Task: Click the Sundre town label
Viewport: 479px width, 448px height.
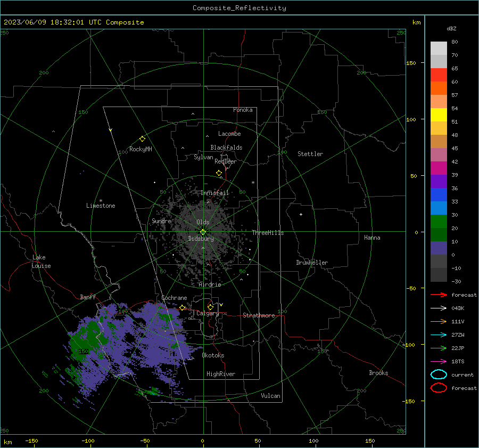Action: click(161, 221)
